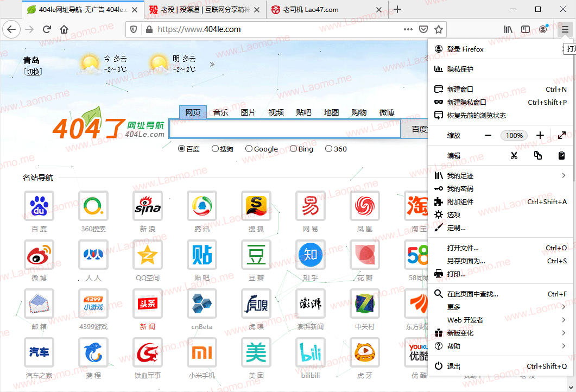
Task: Expand 我的足迹 submenu arrow
Action: pos(564,175)
